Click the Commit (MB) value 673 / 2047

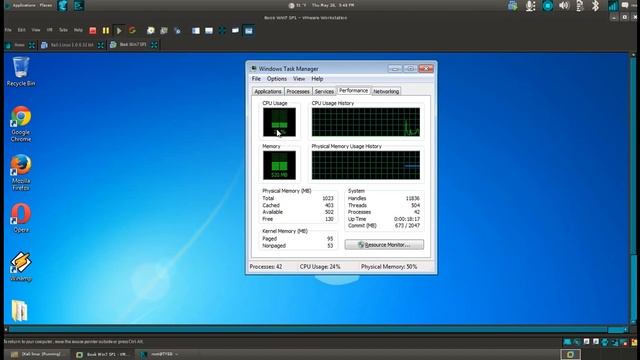pyautogui.click(x=407, y=226)
